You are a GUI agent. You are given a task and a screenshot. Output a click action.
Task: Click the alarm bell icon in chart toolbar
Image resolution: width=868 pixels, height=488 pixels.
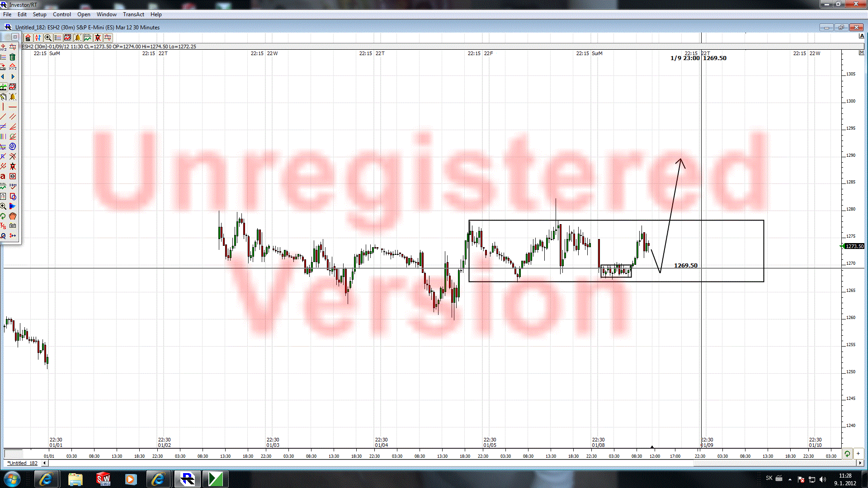78,38
